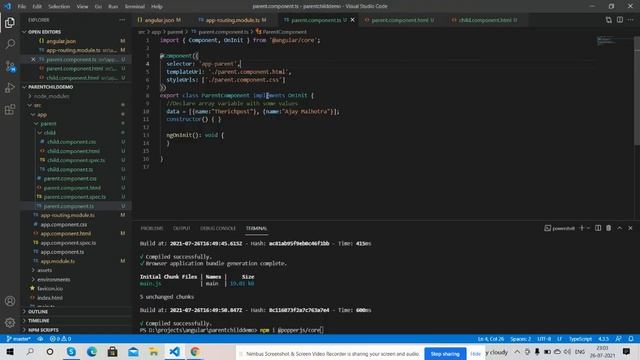
Task: Create a new terminal with plus icon
Action: [582, 228]
